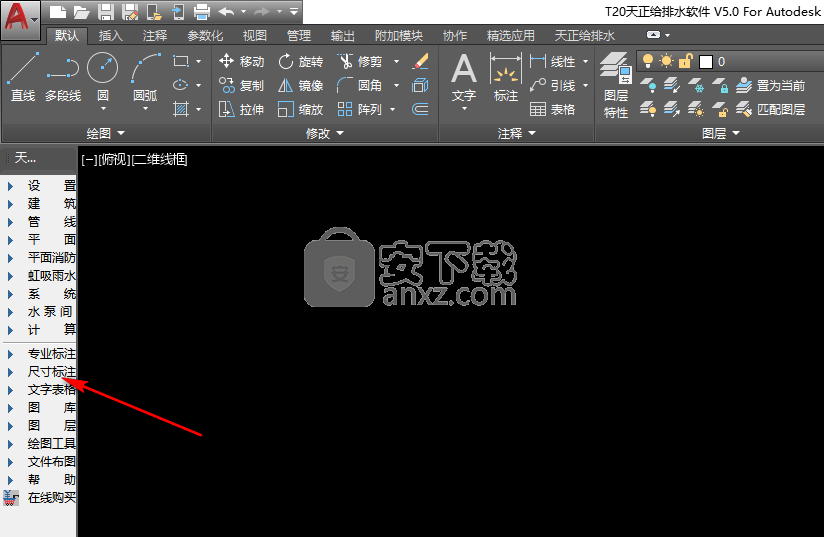Viewport: 824px width, 537px height.
Task: Select the Hatch tool icon
Action: tap(181, 109)
